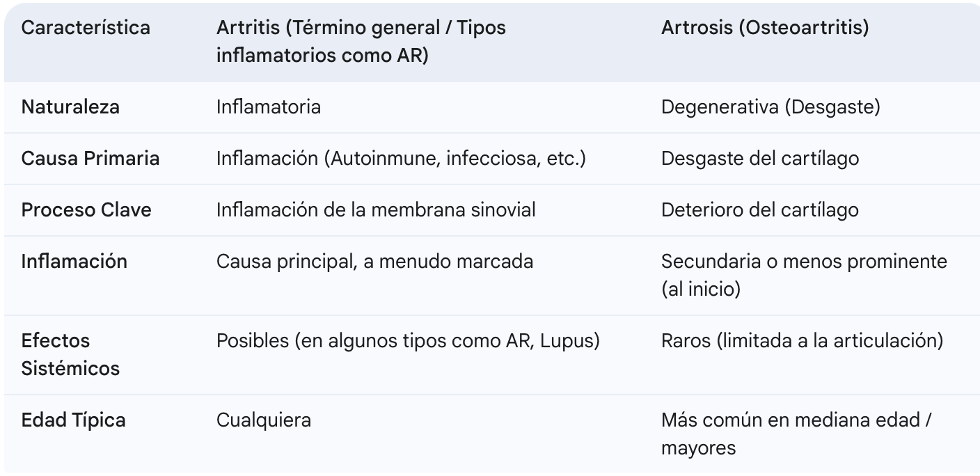Select the Artritis column header text
The height and width of the screenshot is (476, 980).
pos(361,42)
